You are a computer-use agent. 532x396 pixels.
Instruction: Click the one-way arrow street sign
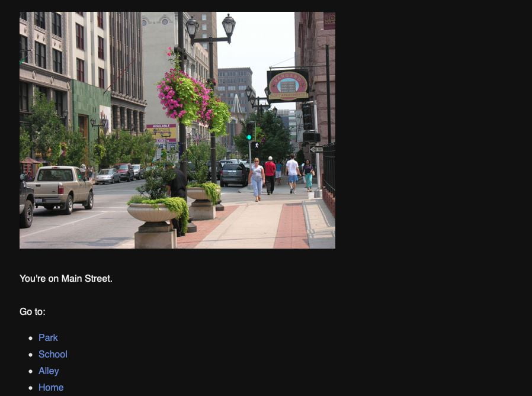pos(316,149)
